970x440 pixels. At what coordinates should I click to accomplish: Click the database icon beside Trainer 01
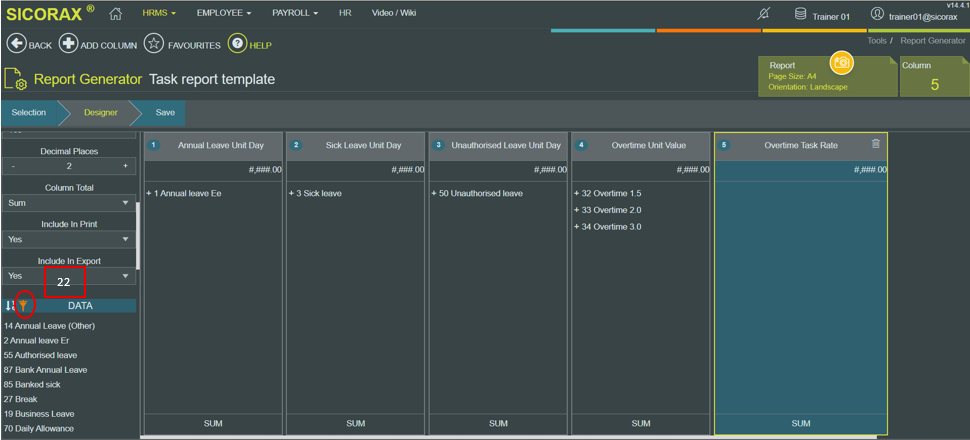[800, 14]
